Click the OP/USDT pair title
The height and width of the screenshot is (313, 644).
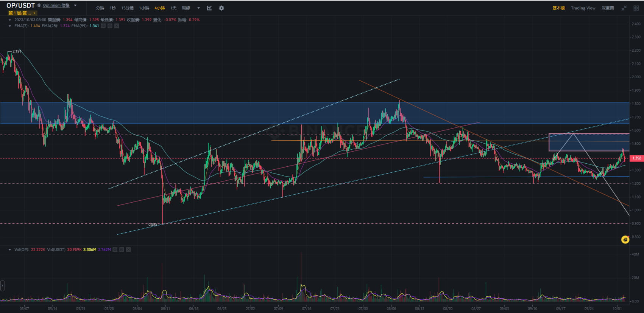click(20, 5)
